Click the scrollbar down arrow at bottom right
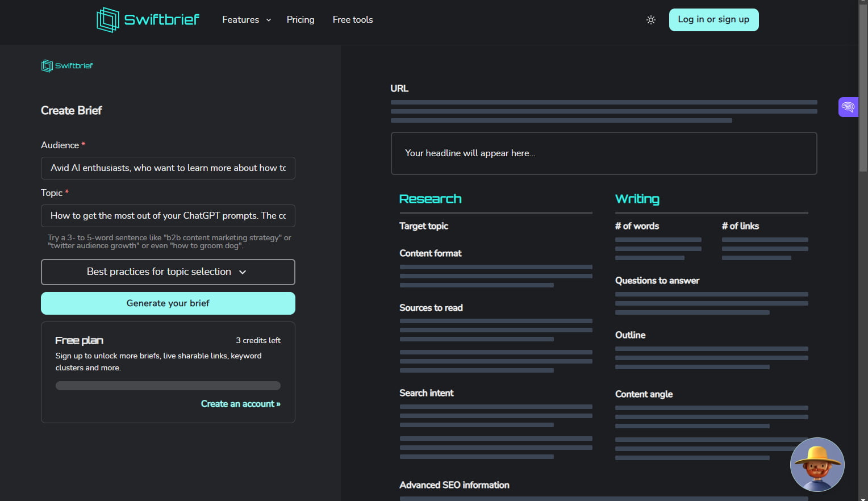The height and width of the screenshot is (501, 868). tap(863, 497)
